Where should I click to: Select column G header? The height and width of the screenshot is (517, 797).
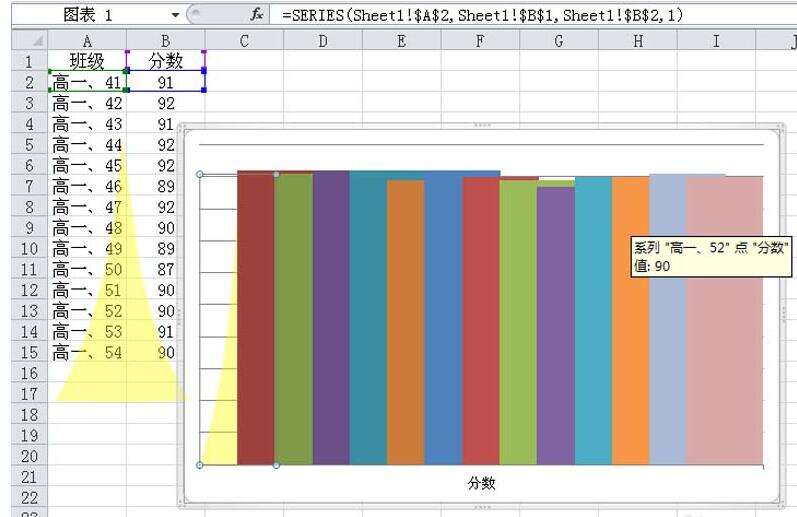click(559, 41)
